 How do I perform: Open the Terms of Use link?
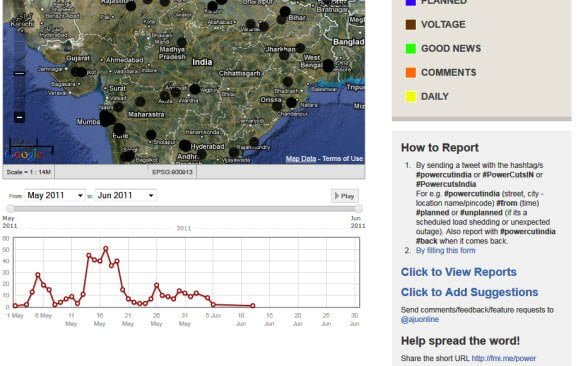point(343,159)
